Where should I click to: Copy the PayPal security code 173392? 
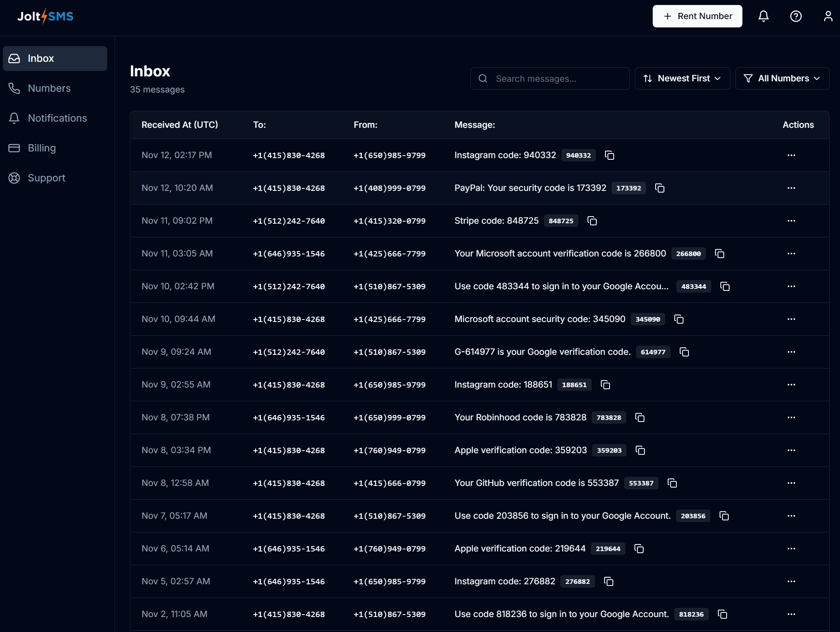(660, 188)
